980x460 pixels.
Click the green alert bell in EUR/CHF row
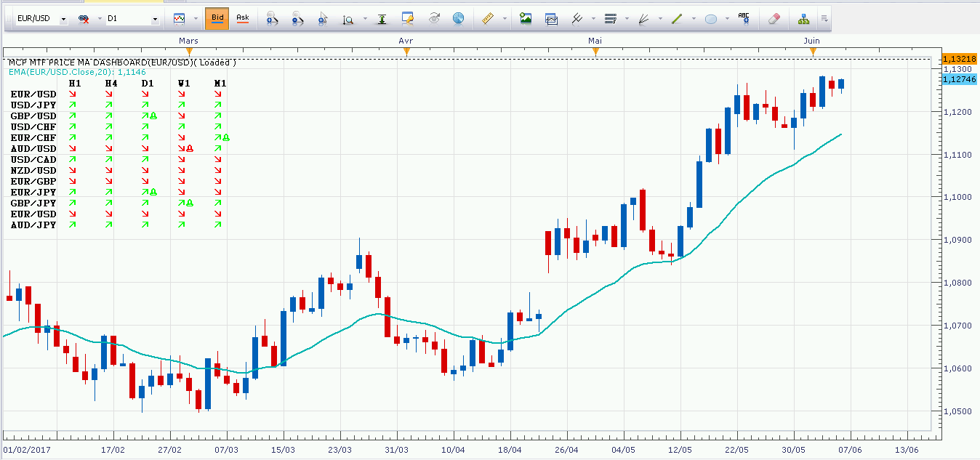click(x=226, y=138)
